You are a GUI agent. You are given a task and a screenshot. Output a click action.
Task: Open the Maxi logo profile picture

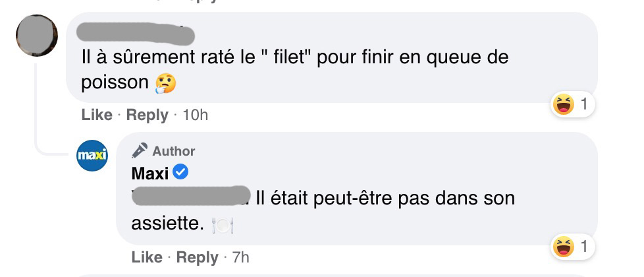92,156
